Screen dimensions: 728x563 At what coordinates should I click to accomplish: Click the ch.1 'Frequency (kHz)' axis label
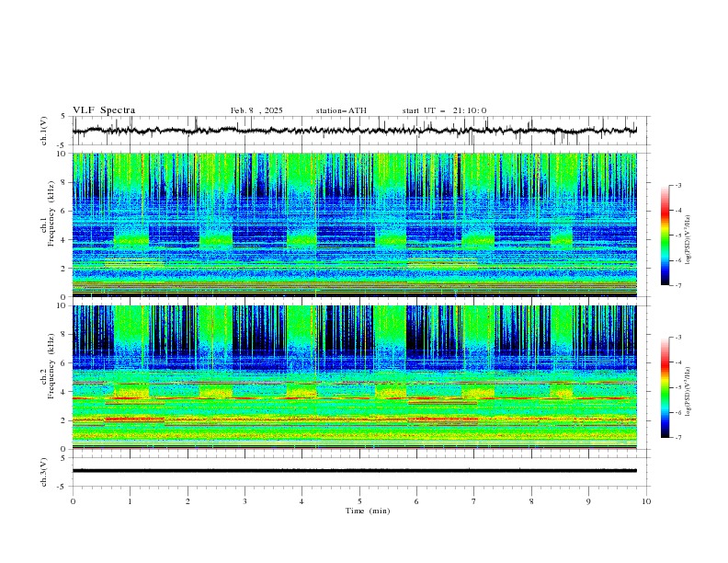point(51,212)
